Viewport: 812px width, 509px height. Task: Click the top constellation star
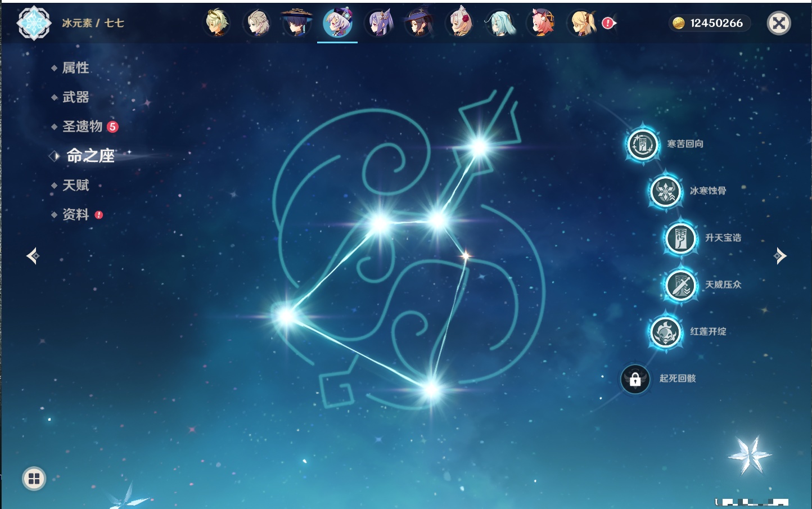coord(479,147)
